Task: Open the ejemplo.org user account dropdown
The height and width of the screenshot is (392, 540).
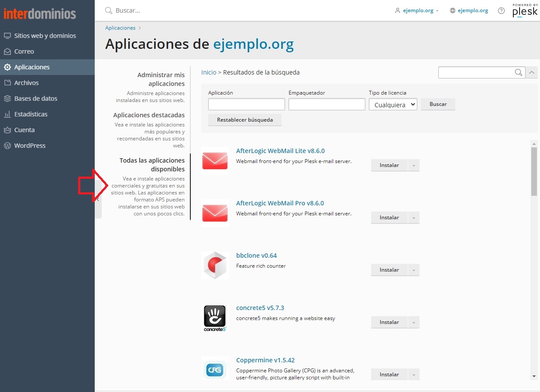Action: coord(417,10)
